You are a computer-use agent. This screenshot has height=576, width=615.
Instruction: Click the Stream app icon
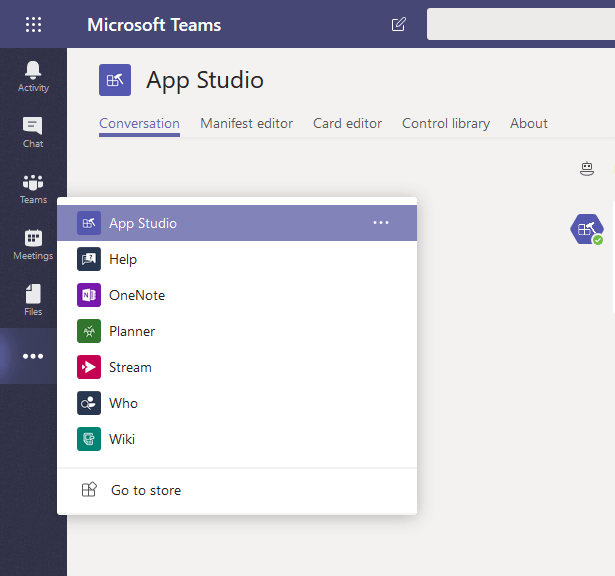pos(89,367)
